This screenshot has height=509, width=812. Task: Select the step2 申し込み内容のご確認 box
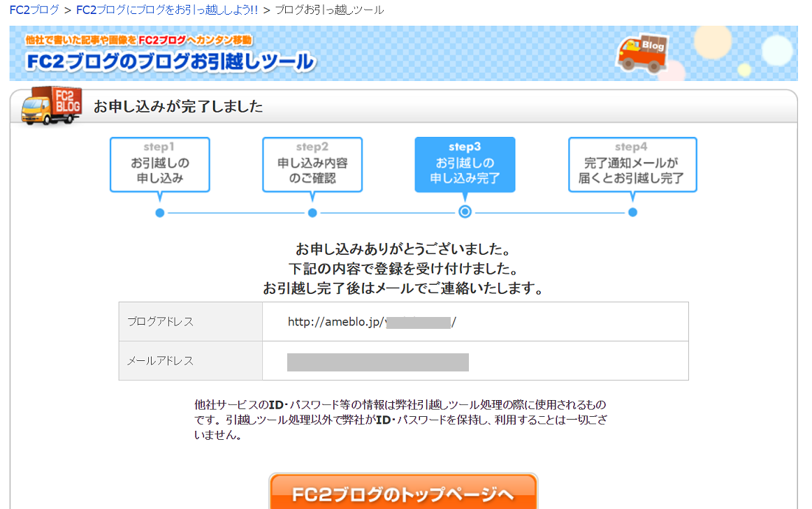312,165
